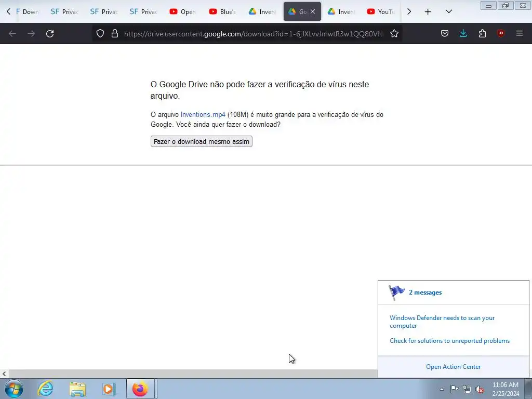Switch to the Blue's YouTube tab
This screenshot has width=532, height=399.
(222, 11)
